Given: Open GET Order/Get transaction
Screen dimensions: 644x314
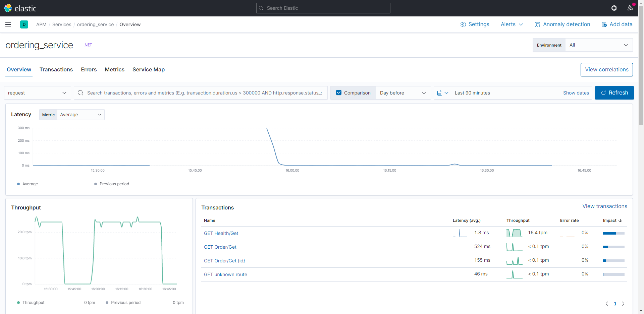Looking at the screenshot, I should (220, 247).
